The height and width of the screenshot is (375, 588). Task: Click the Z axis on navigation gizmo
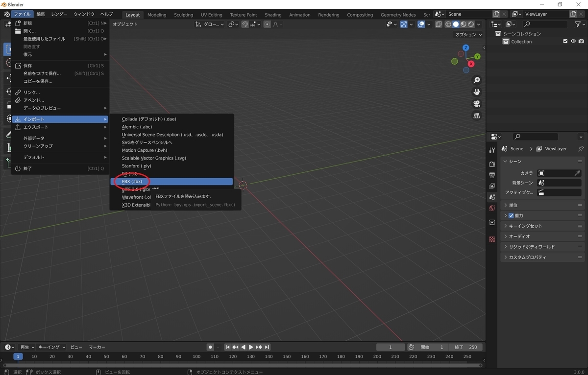tap(465, 48)
